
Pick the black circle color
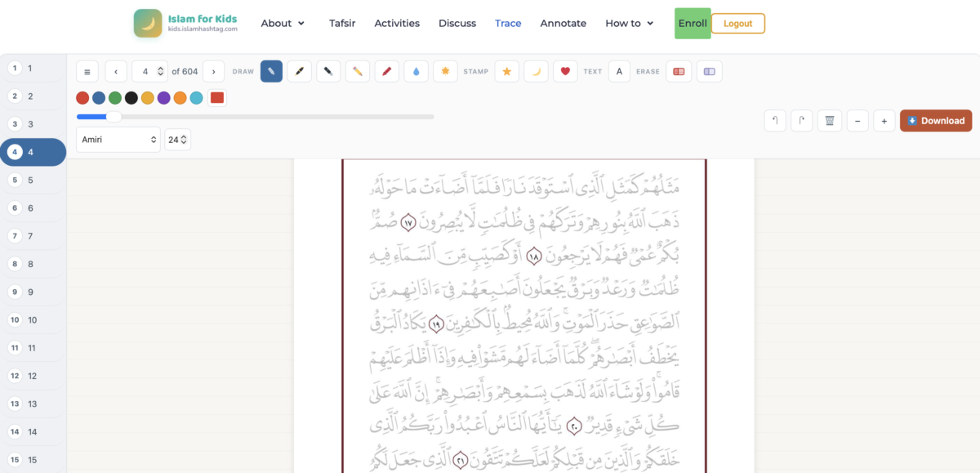(131, 98)
